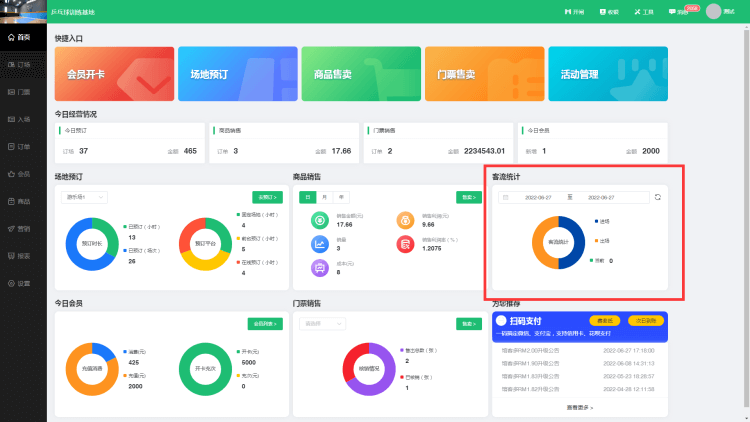Viewport: 750px width, 422px height.
Task: Open 首页 home in the sidebar
Action: 20,37
